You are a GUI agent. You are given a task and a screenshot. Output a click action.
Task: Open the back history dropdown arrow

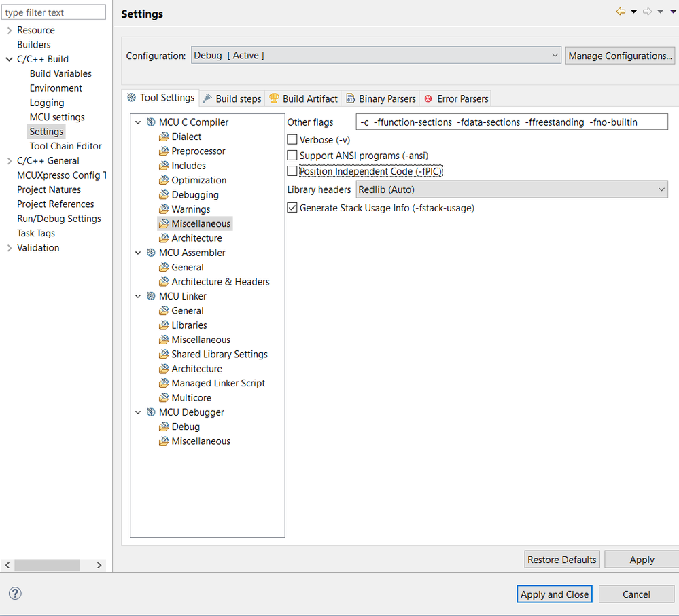click(x=633, y=12)
